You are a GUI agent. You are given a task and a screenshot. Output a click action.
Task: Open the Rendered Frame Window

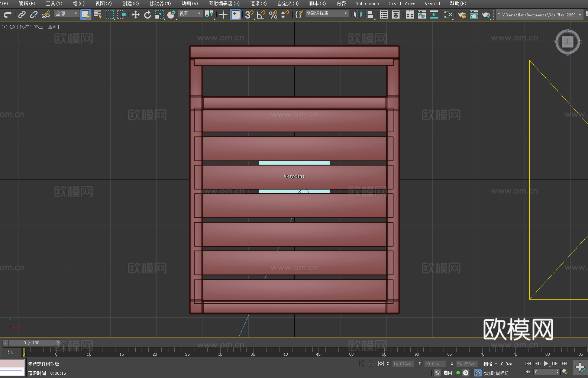coord(474,14)
